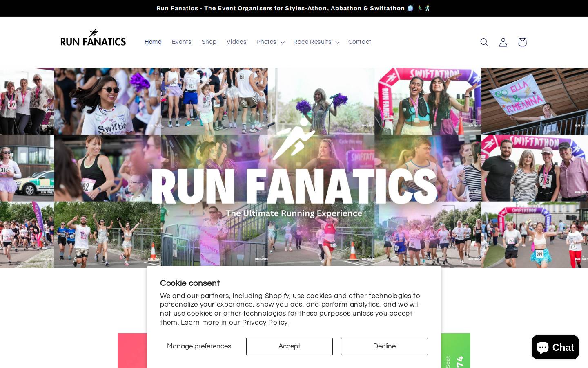Open the Contact page

(360, 42)
